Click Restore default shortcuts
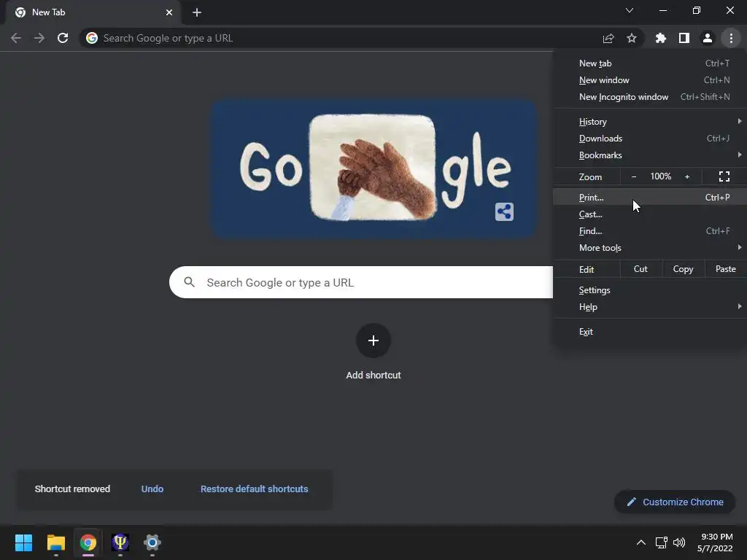 point(255,489)
